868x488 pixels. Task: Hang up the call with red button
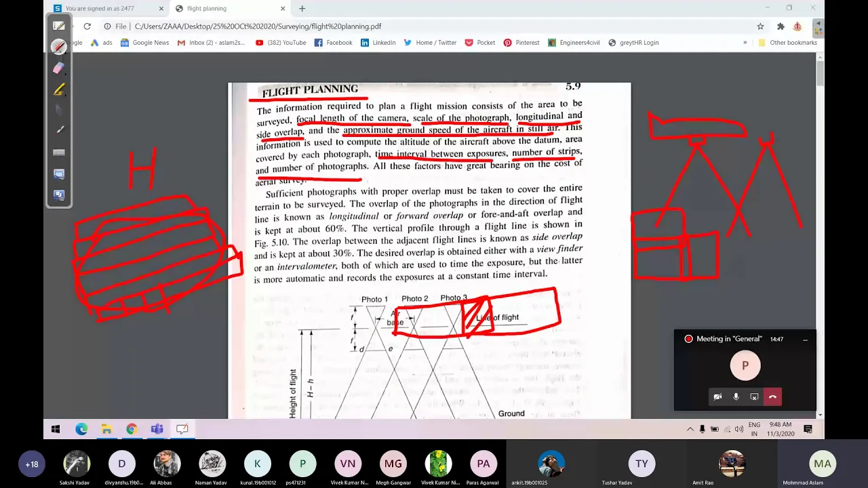[772, 396]
